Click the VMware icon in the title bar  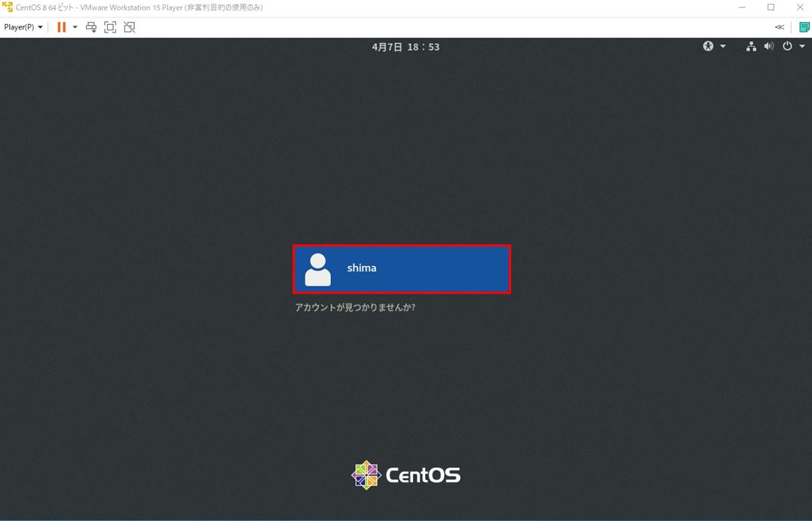click(8, 8)
